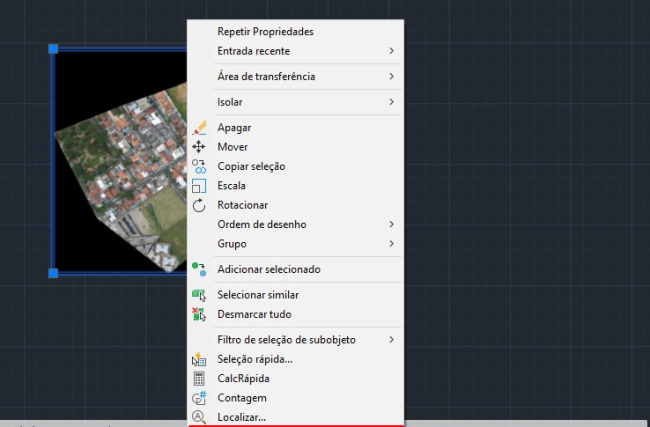650x427 pixels.
Task: Click the Selecionar similar icon
Action: click(x=199, y=295)
